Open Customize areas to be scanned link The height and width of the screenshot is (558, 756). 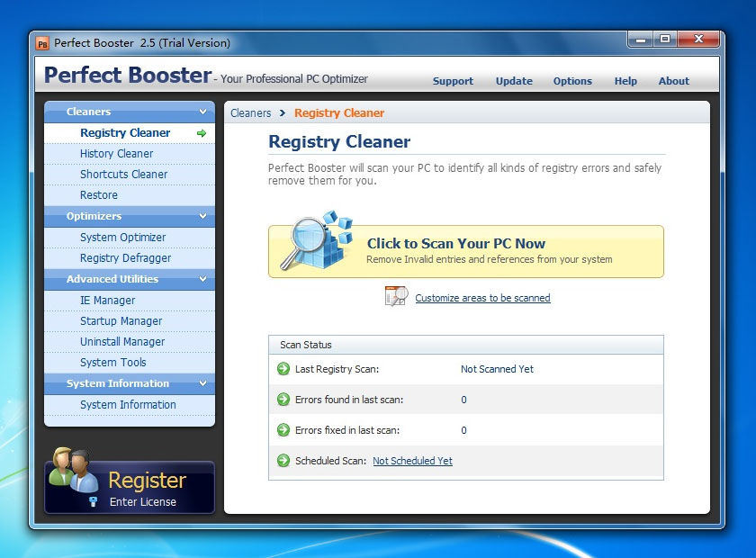pos(482,298)
